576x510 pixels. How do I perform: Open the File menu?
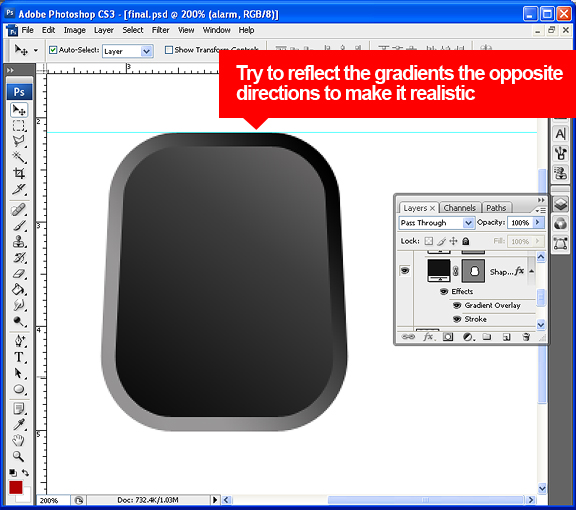(28, 30)
